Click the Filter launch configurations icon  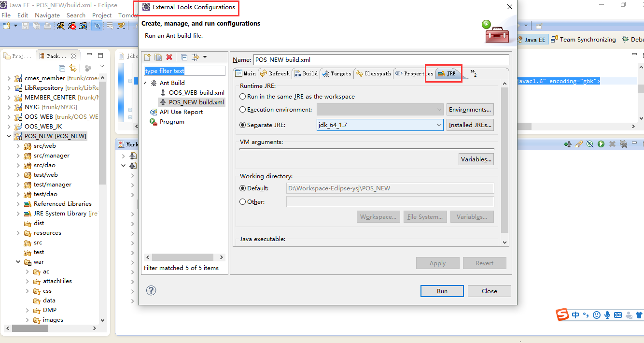point(196,57)
